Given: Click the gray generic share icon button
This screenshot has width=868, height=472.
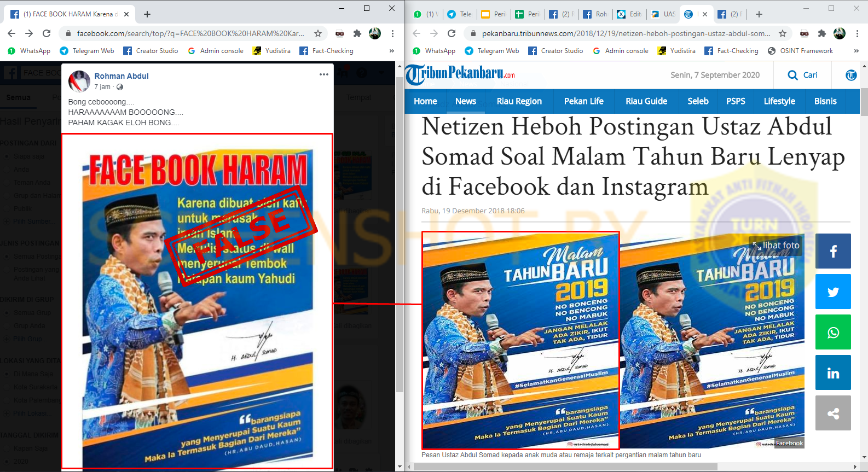Looking at the screenshot, I should click(x=833, y=413).
